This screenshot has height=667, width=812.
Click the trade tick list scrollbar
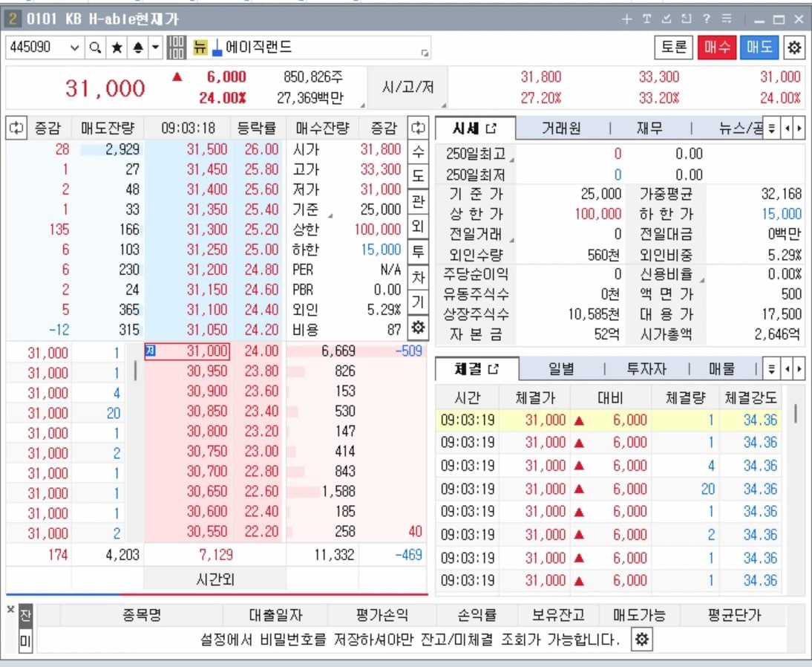135,370
